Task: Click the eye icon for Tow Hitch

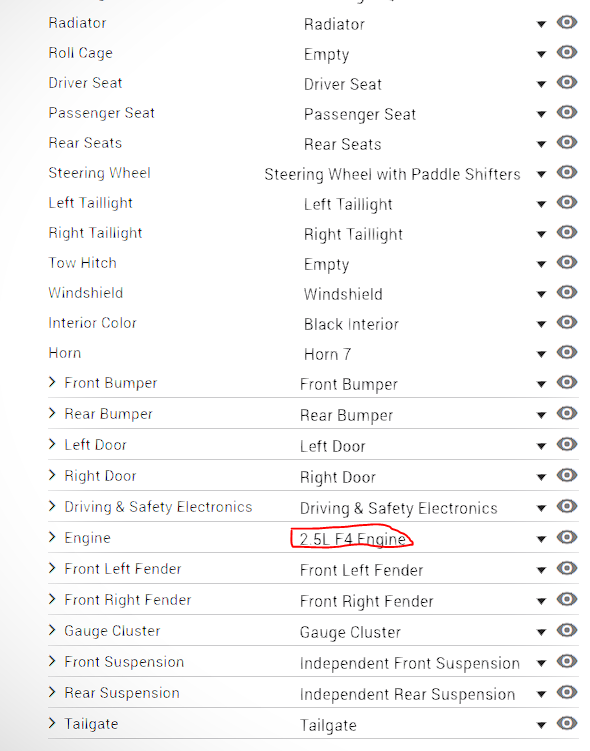Action: pyautogui.click(x=567, y=262)
